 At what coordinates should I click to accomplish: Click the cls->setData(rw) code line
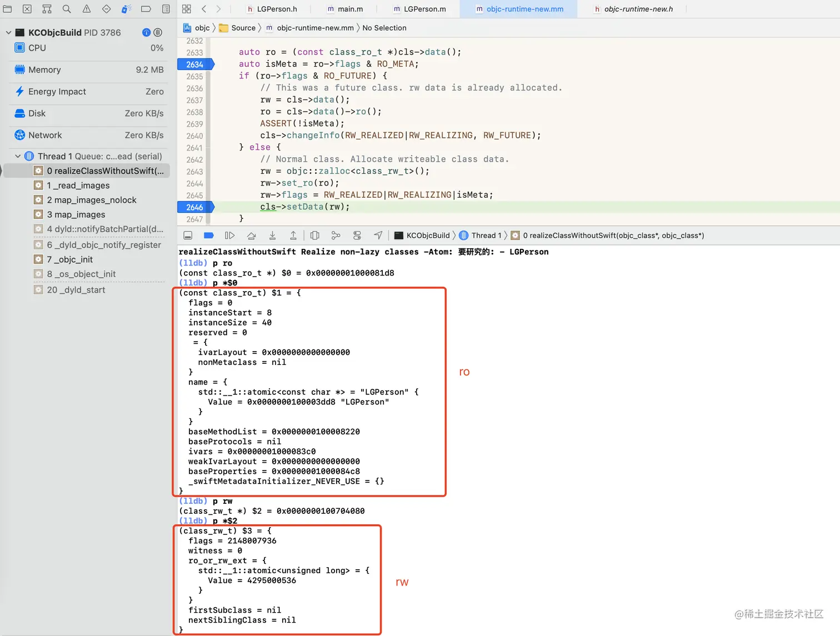tap(305, 207)
